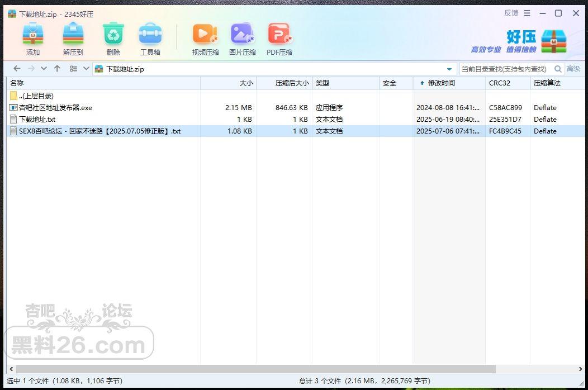Close the 好压 window
The width and height of the screenshot is (588, 390).
coord(576,13)
